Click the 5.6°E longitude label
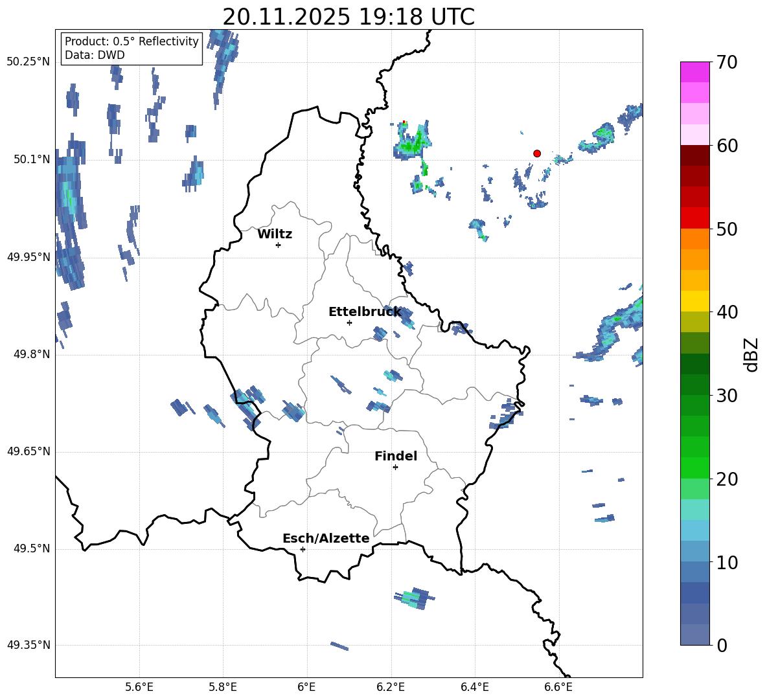This screenshot has height=700, width=767. coord(139,687)
